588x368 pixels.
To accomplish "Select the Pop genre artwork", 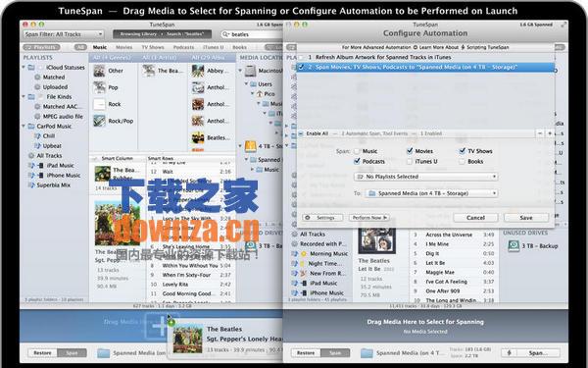I will [99, 87].
